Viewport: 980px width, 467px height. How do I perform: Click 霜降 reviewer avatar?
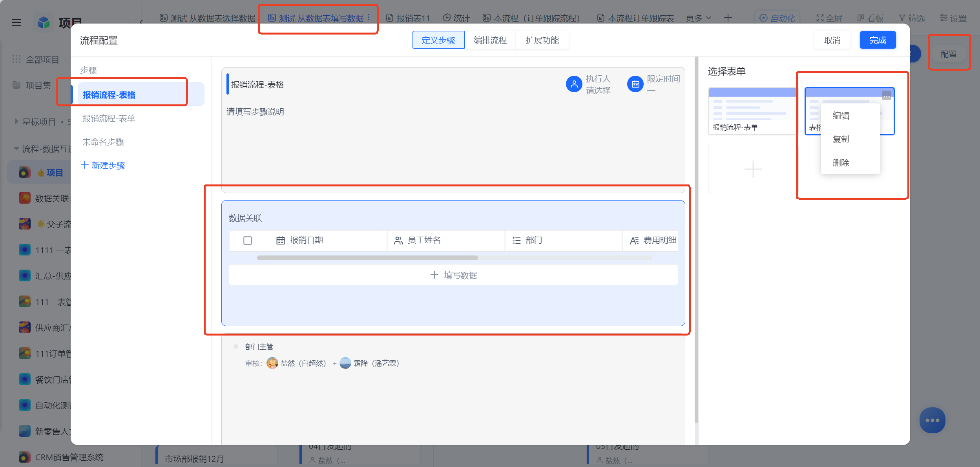coord(345,363)
